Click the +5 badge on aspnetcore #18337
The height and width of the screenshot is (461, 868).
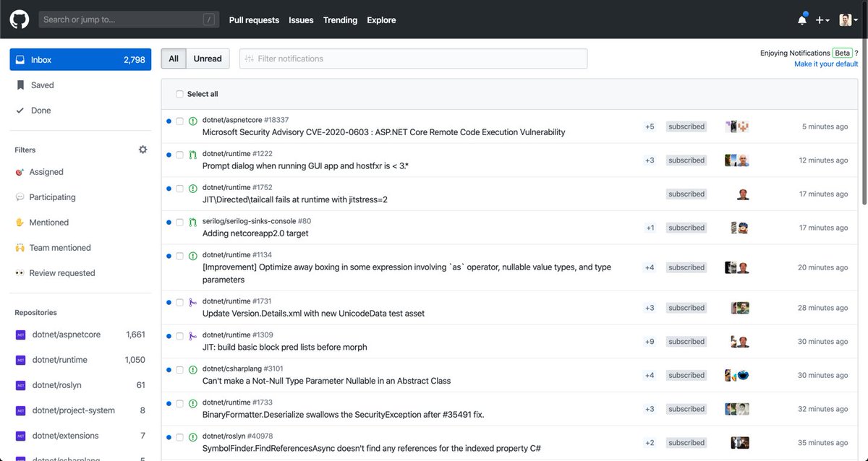point(650,126)
